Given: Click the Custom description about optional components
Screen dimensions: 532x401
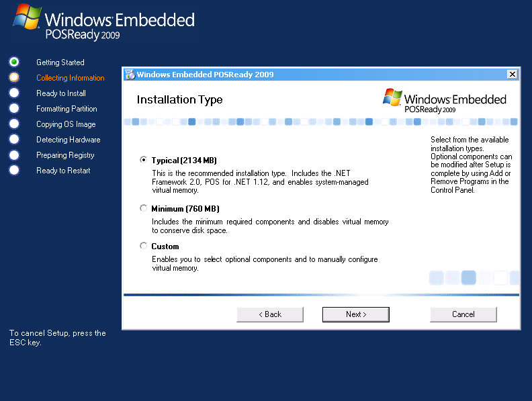Looking at the screenshot, I should (265, 263).
